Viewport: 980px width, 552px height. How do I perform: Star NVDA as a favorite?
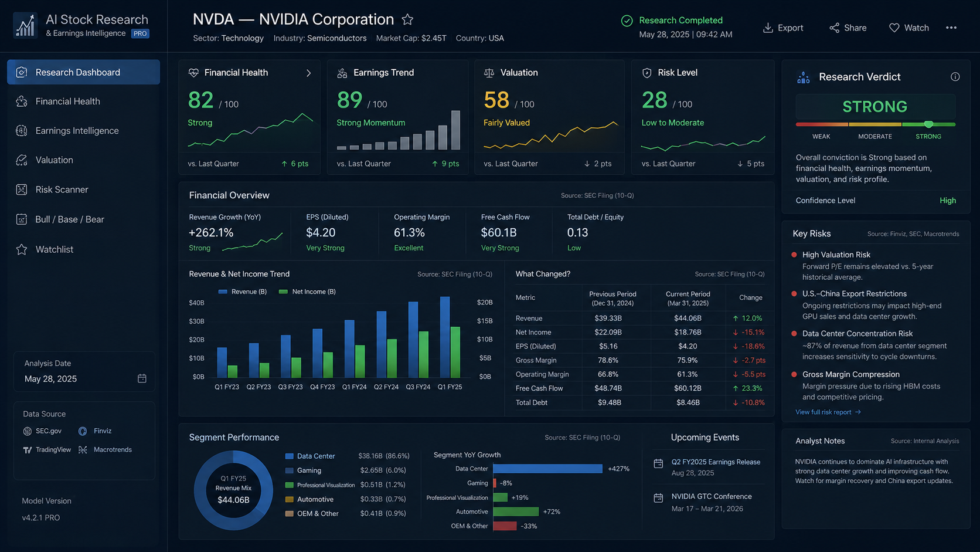tap(407, 20)
